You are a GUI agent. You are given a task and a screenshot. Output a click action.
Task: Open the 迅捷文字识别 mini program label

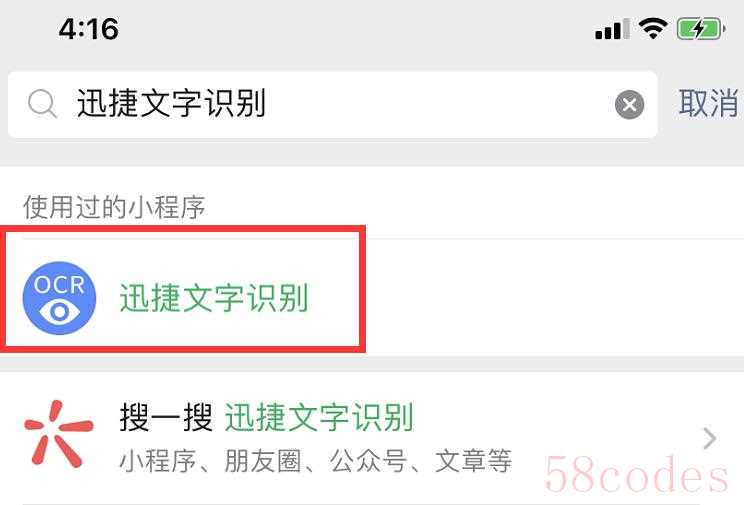pos(214,298)
